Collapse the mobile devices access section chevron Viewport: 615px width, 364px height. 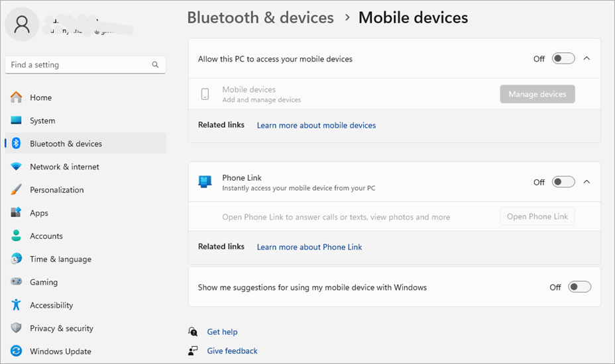[587, 59]
